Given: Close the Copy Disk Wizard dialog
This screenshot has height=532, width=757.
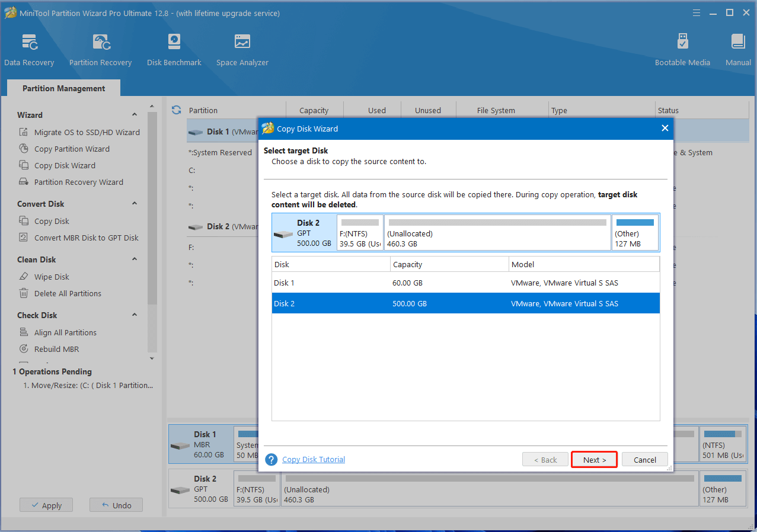Looking at the screenshot, I should (x=665, y=128).
